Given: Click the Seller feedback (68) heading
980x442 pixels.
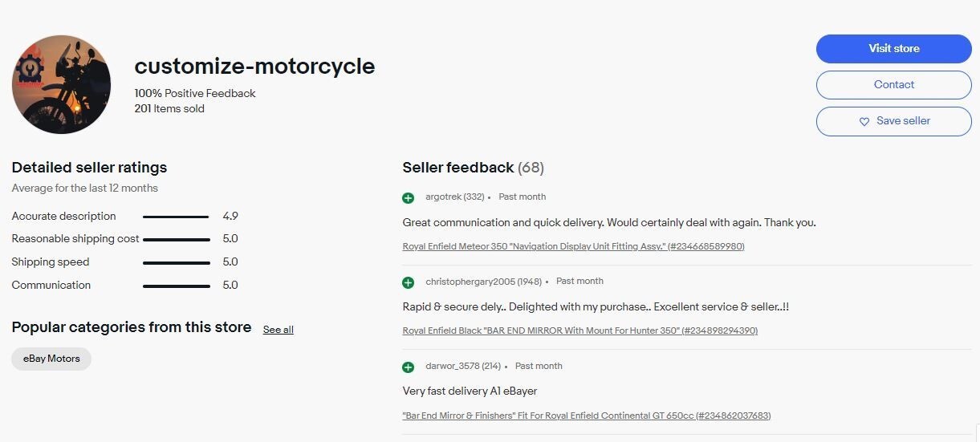Looking at the screenshot, I should (473, 168).
